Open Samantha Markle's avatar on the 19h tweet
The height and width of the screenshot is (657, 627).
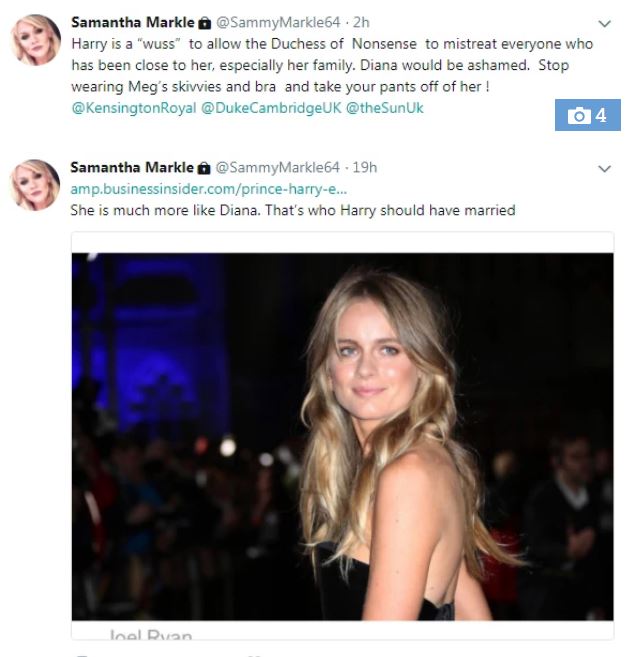tap(35, 185)
